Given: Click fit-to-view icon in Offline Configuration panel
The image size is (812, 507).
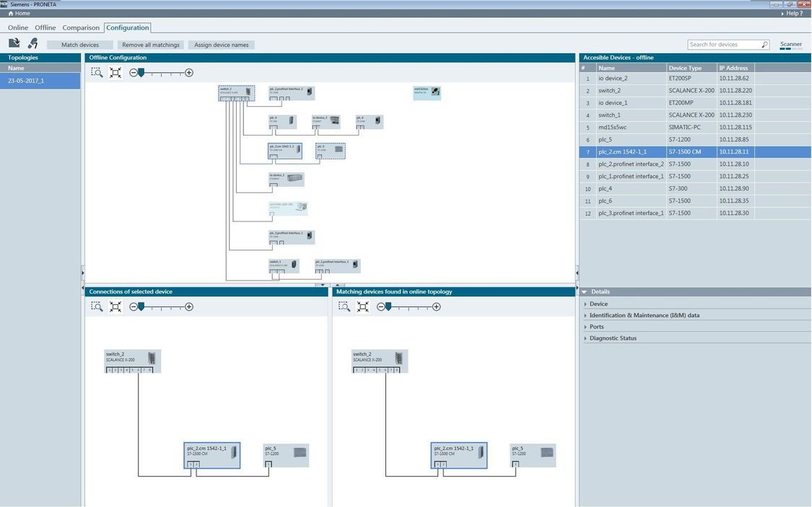Looking at the screenshot, I should click(115, 73).
